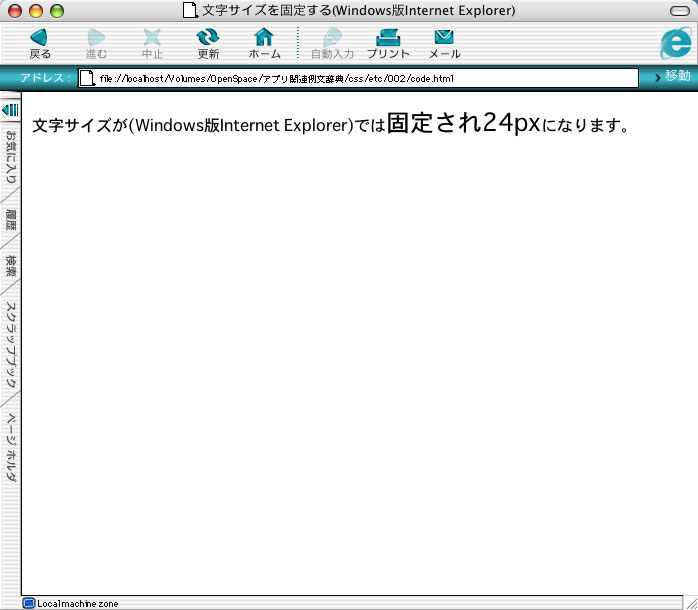Click the red close window button
The height and width of the screenshot is (610, 698).
(15, 11)
